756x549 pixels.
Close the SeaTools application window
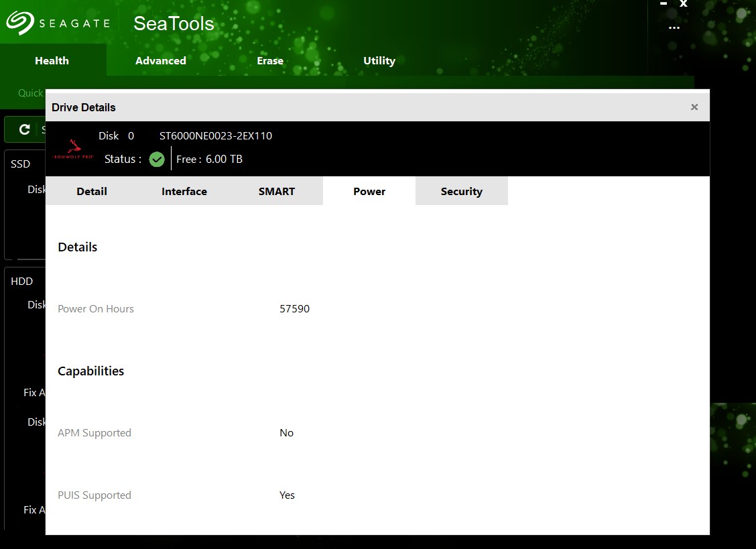(x=684, y=4)
